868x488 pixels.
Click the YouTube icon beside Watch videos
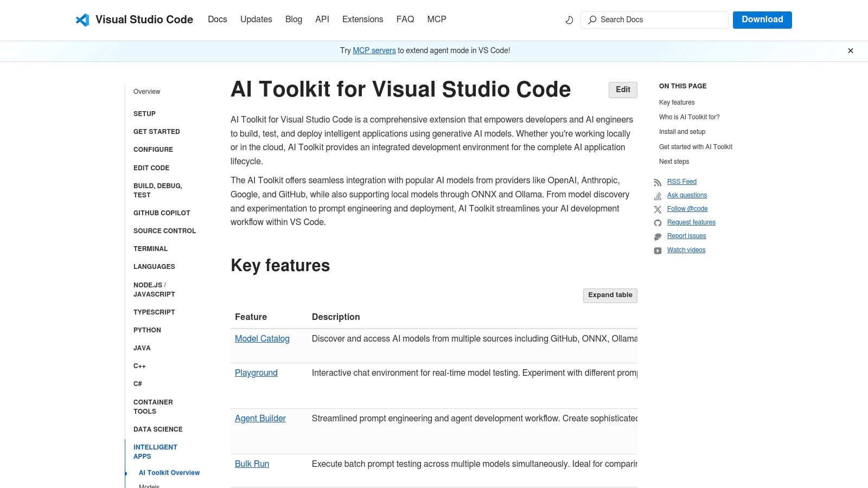658,251
